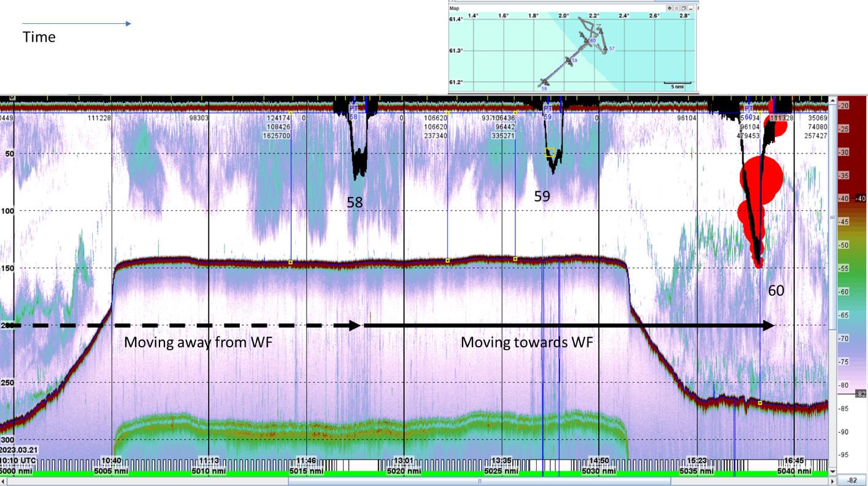Screen dimensions: 868x486
Task: Open the Map panel settings icon
Action: tap(669, 8)
